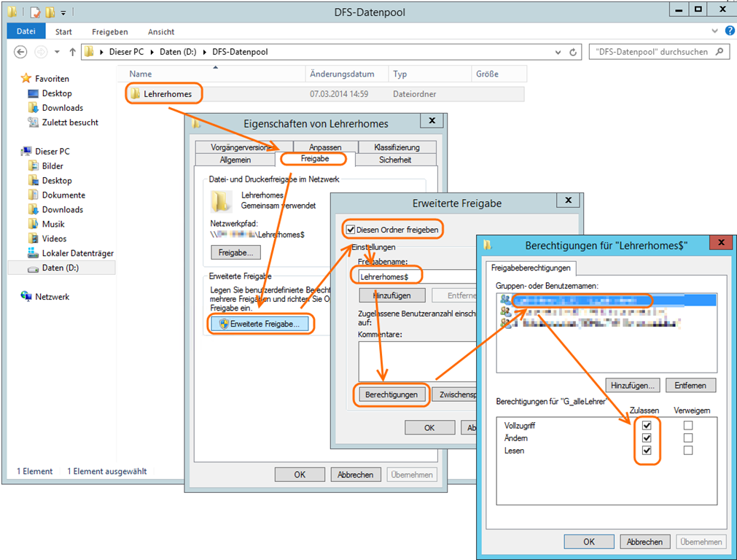The width and height of the screenshot is (737, 560).
Task: Check the Ändern Verweigern checkbox
Action: [687, 438]
